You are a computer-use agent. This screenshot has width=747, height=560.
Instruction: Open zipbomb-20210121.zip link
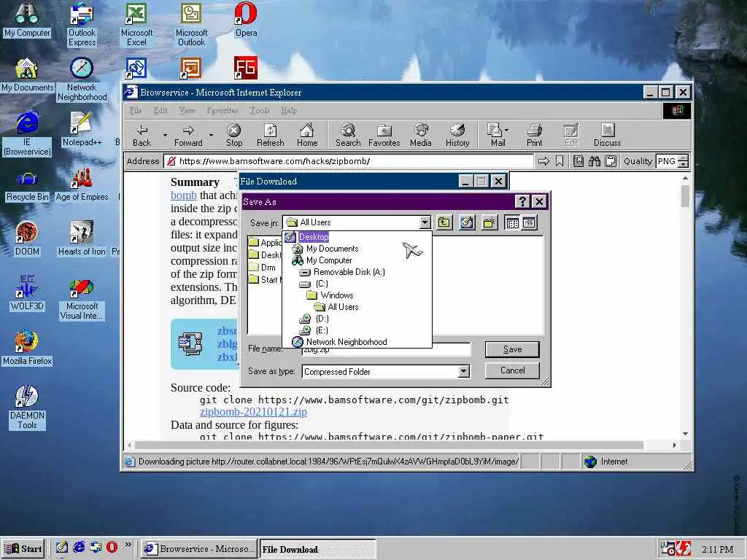[x=253, y=412]
